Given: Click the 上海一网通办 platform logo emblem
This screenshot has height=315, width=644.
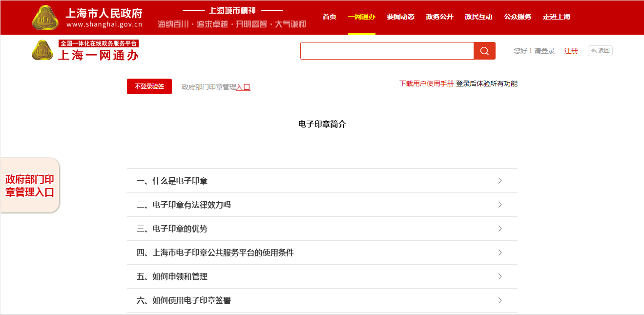Looking at the screenshot, I should [42, 50].
